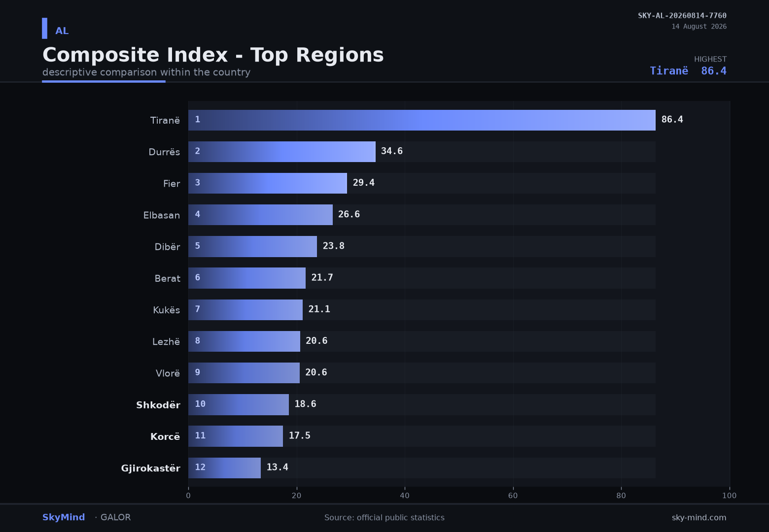Viewport: 769px width, 532px height.
Task: Select the 13.4 value next to Gjirokastër
Action: click(x=278, y=467)
